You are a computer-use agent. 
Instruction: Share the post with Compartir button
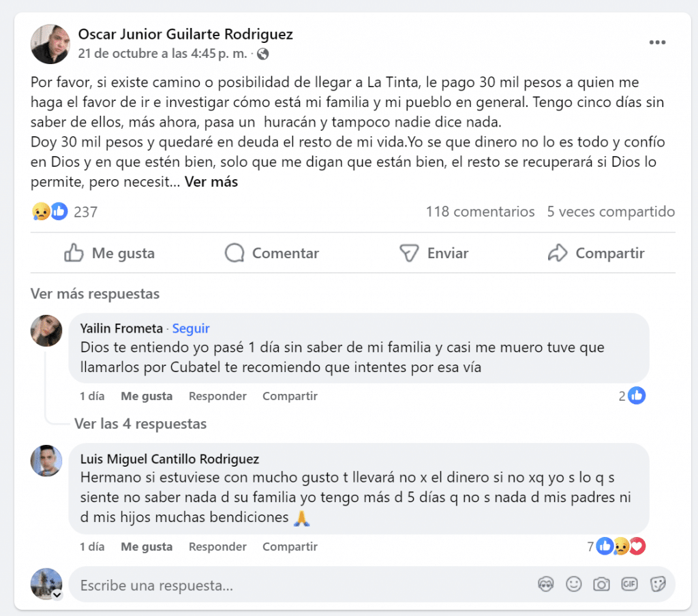click(596, 253)
